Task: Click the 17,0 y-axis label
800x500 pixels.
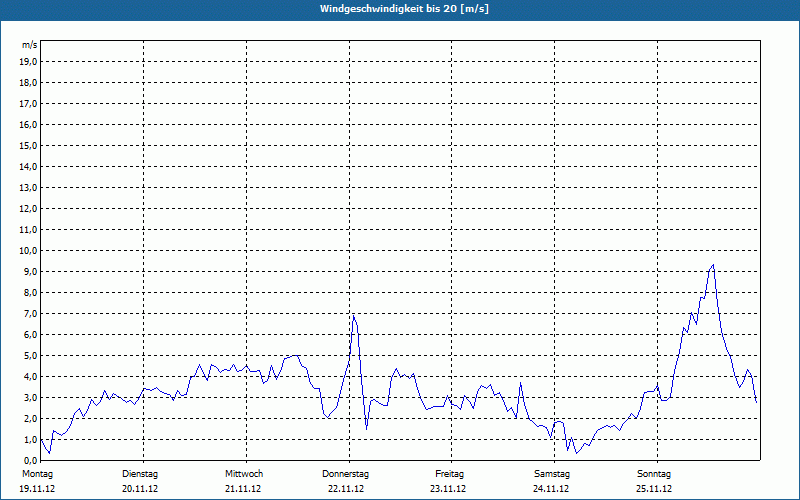Action: click(29, 104)
